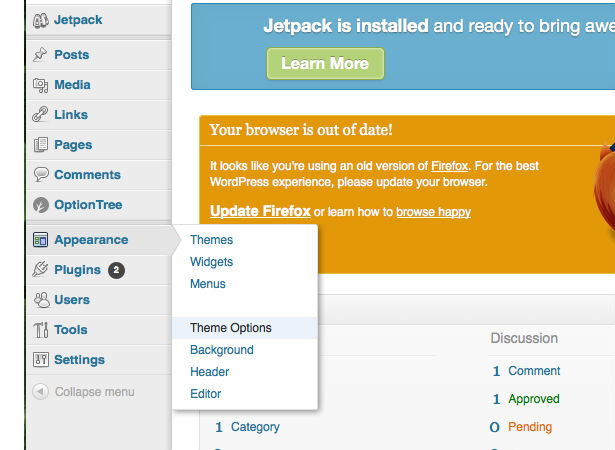The image size is (615, 450).
Task: Click the Collapse menu text
Action: [95, 392]
